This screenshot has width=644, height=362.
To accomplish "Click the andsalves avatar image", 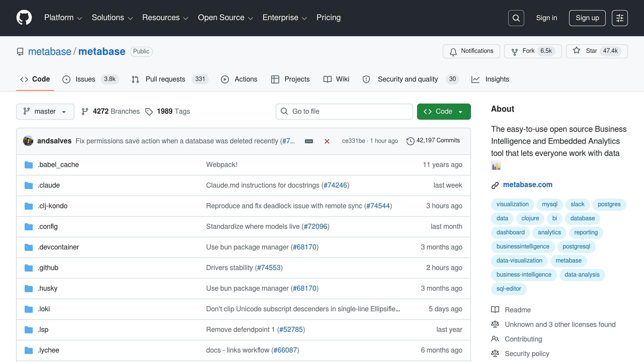I will point(28,141).
